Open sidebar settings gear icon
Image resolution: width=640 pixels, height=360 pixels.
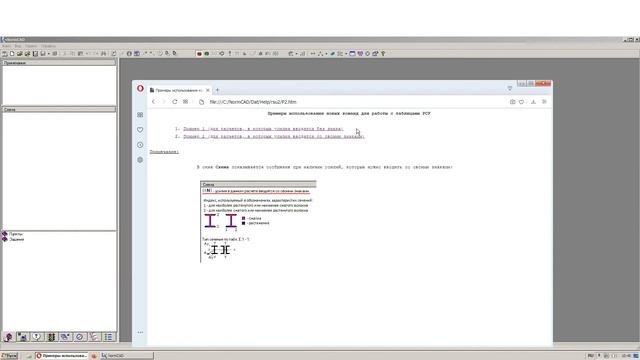pos(140,160)
